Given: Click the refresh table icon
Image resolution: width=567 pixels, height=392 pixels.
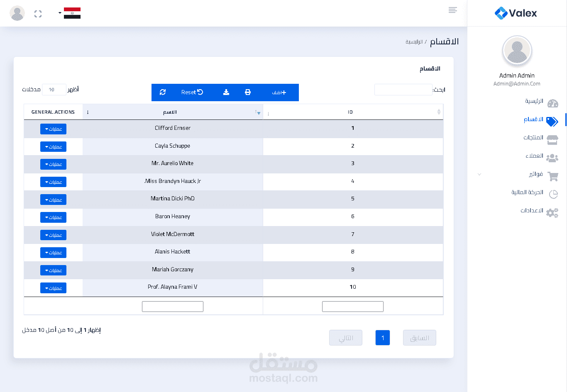Looking at the screenshot, I should point(163,92).
